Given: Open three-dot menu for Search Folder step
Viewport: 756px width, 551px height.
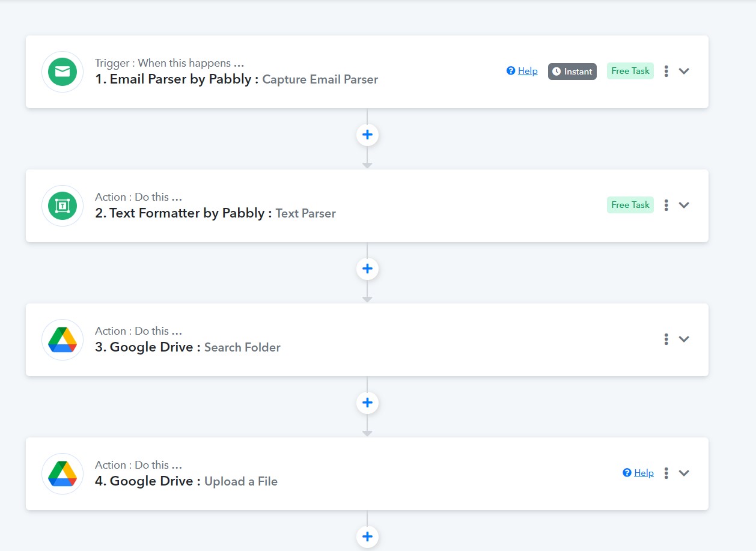Looking at the screenshot, I should pos(666,339).
